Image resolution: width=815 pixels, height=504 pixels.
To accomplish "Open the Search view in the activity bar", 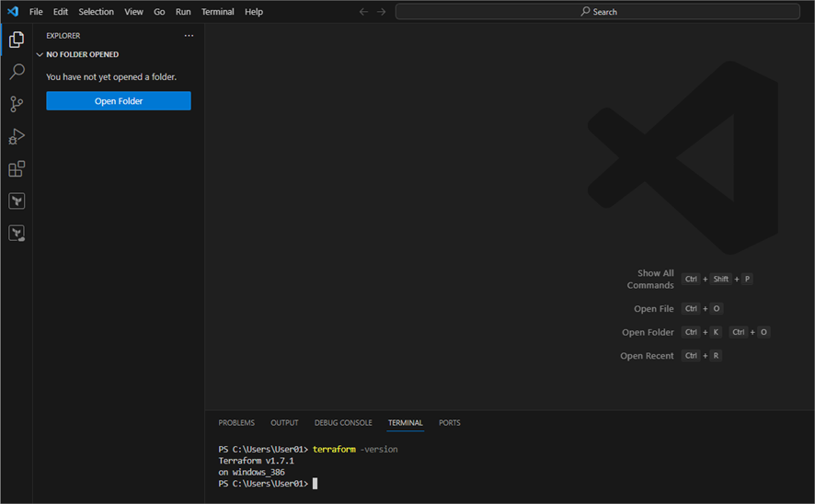I will coord(17,72).
